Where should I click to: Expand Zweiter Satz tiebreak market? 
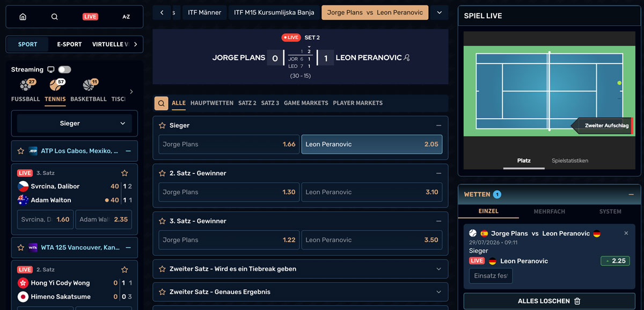point(438,269)
